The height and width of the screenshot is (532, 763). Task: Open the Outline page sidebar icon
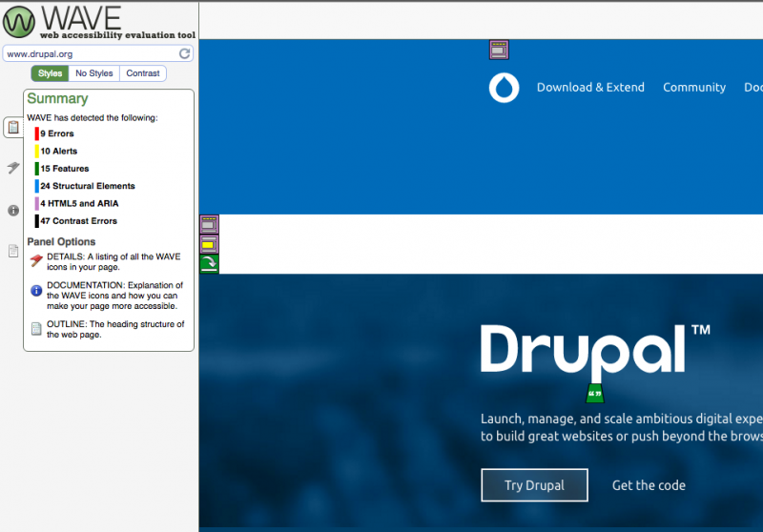click(13, 251)
